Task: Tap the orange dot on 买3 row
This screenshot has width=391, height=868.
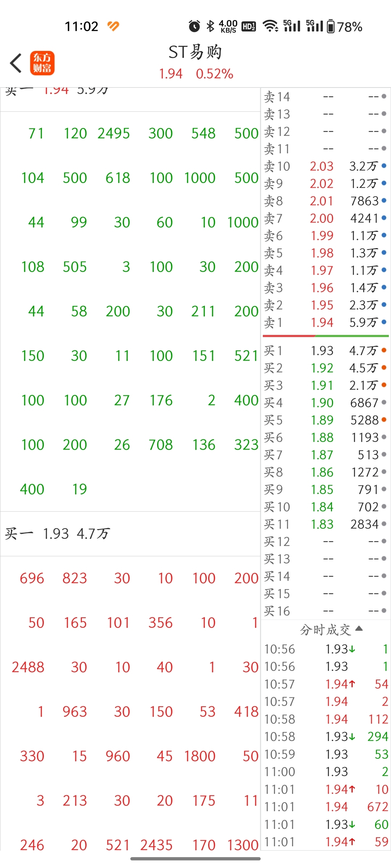Action: [x=384, y=385]
